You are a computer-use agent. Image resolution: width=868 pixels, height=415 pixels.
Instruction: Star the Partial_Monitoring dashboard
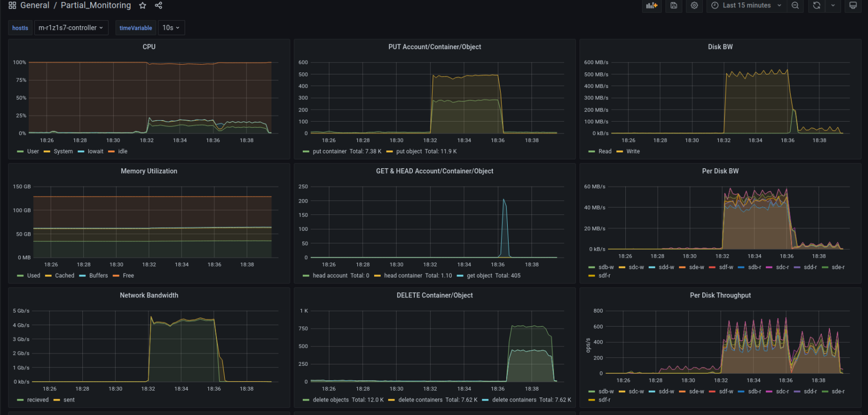pyautogui.click(x=142, y=5)
